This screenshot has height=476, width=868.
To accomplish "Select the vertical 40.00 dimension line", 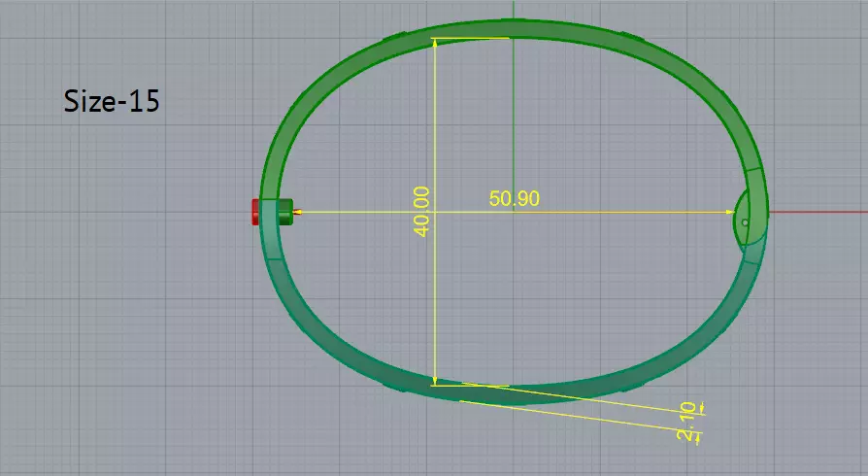I will coord(435,212).
